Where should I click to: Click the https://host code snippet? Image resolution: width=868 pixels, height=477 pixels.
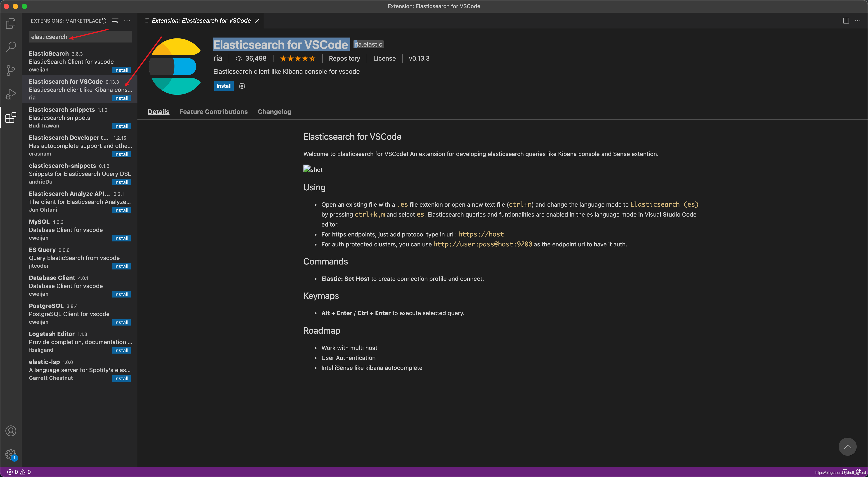coord(481,234)
